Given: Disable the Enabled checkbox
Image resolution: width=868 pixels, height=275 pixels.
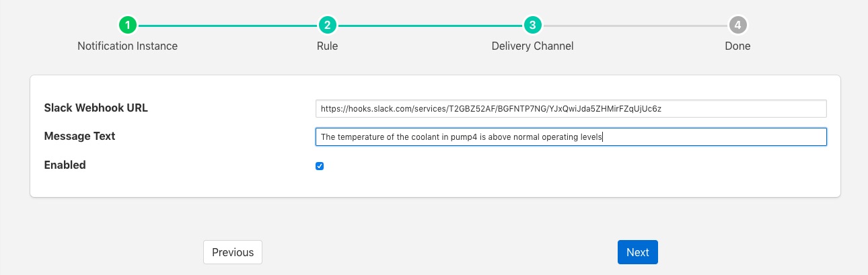Looking at the screenshot, I should click(320, 166).
